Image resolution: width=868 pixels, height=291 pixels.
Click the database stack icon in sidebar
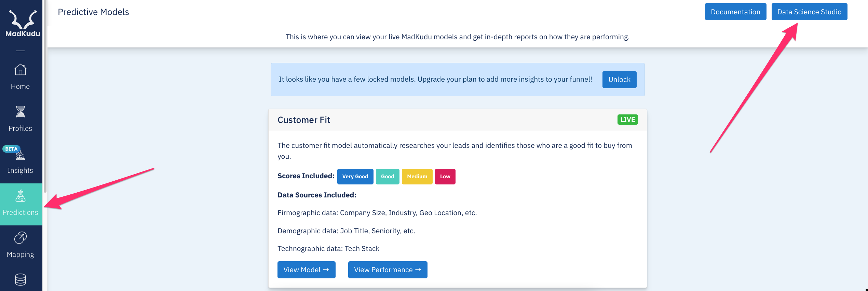pos(20,280)
